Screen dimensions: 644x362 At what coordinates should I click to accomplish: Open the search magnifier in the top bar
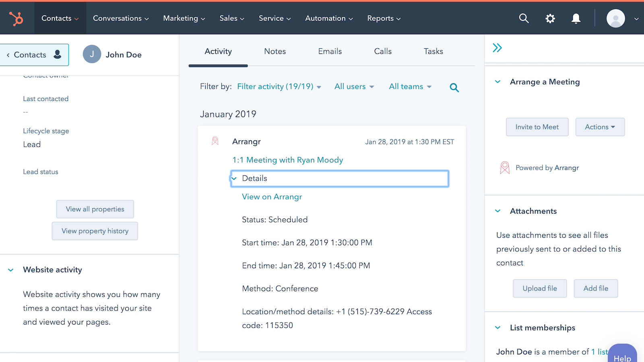click(524, 18)
